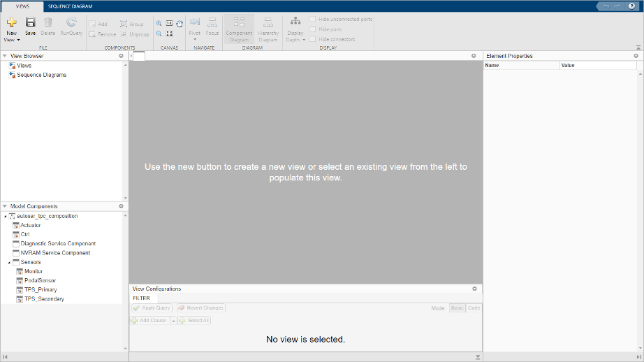Viewport: 644px width, 362px height.
Task: Select the Pan hand tool
Action: point(180,24)
